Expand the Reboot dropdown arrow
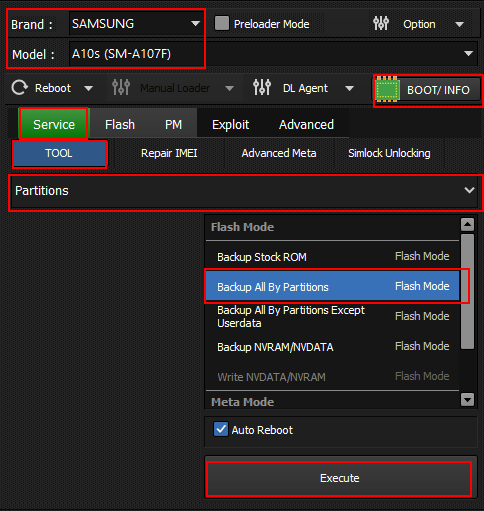This screenshot has width=484, height=511. (88, 88)
